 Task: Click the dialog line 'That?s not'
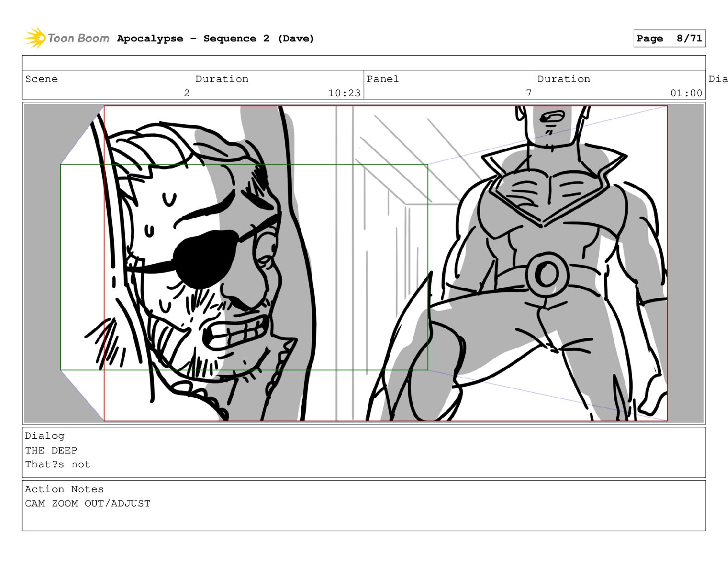(x=58, y=464)
